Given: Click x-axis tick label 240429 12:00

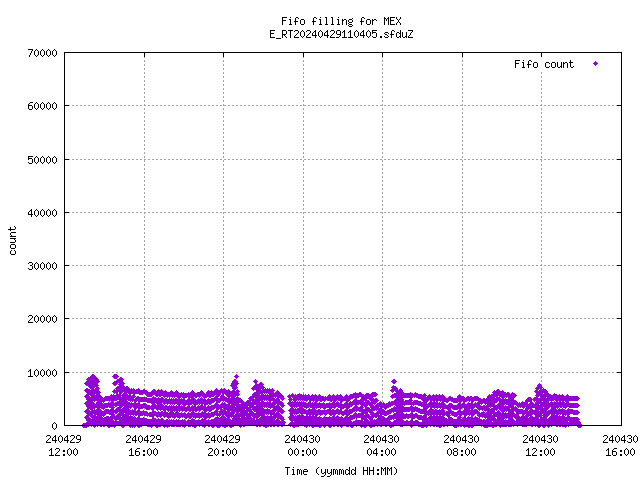Looking at the screenshot, I should pos(63,446).
